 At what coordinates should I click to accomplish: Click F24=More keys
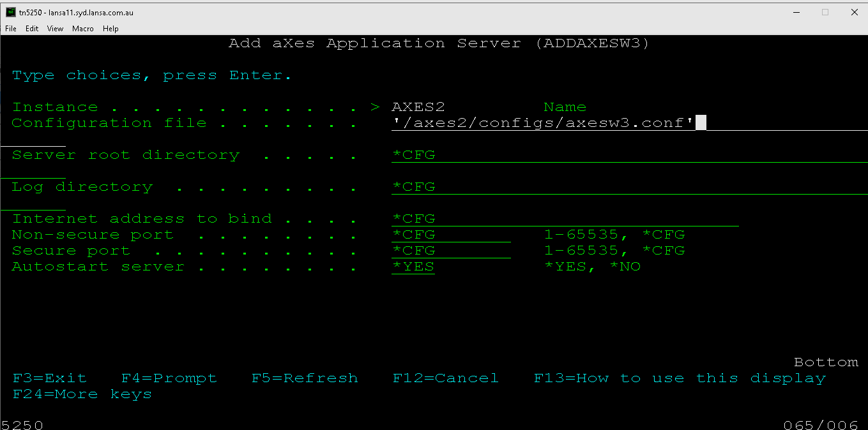[82, 394]
